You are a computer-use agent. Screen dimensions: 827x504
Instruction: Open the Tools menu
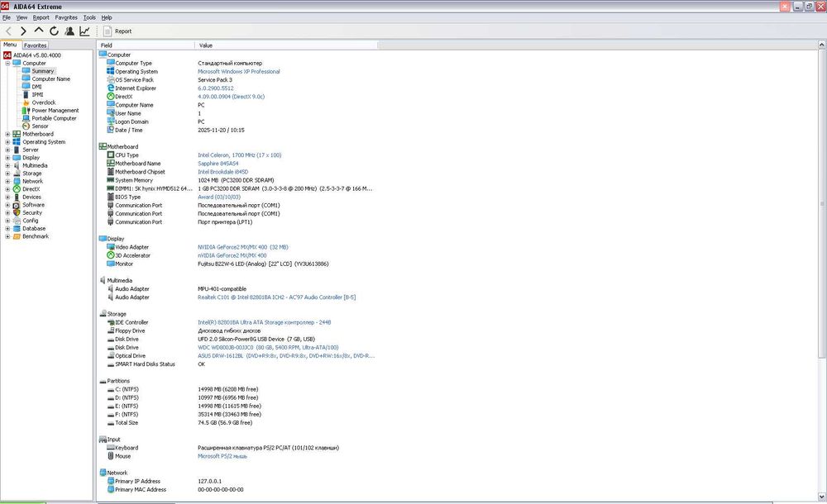click(x=89, y=17)
